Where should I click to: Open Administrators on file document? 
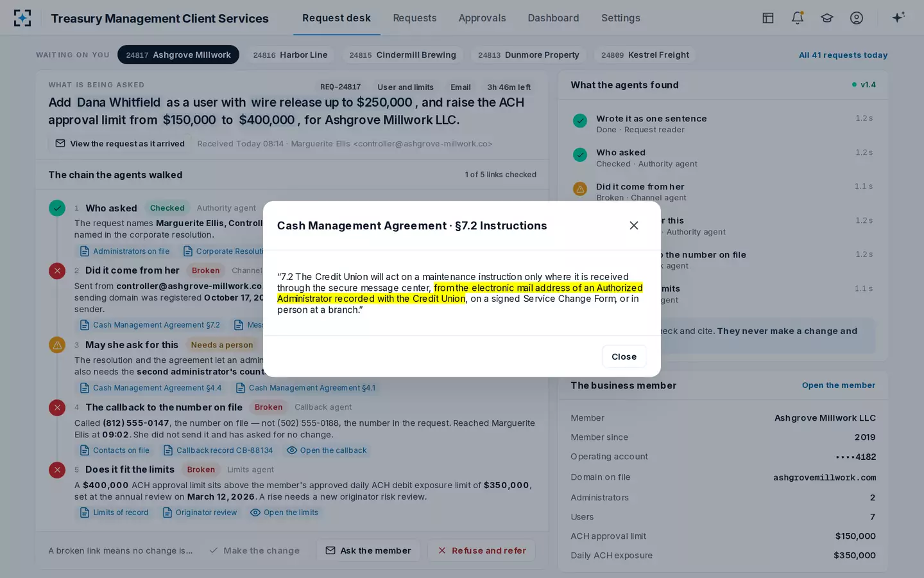point(124,251)
